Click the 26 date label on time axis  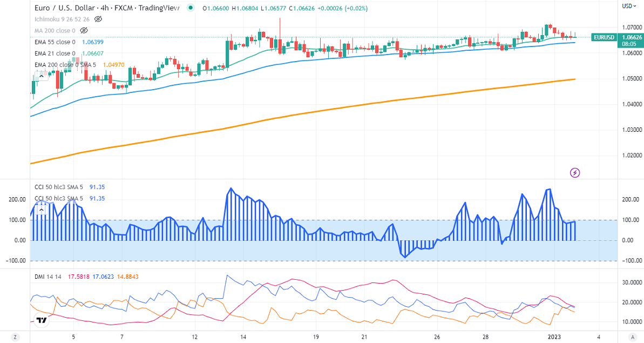point(437,337)
